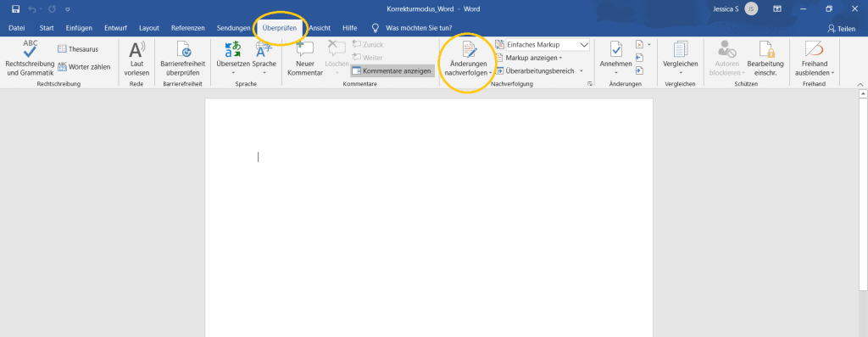
Task: Expand Markup anzeigen options
Action: pyautogui.click(x=529, y=58)
